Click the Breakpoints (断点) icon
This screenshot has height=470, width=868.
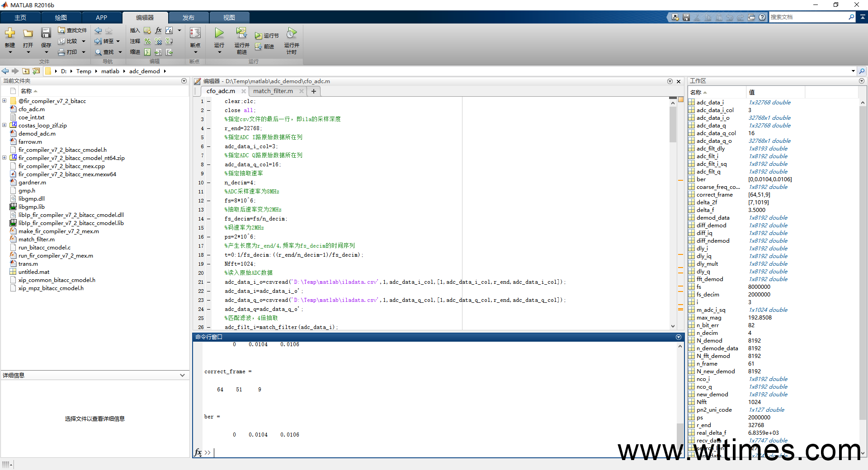(195, 33)
